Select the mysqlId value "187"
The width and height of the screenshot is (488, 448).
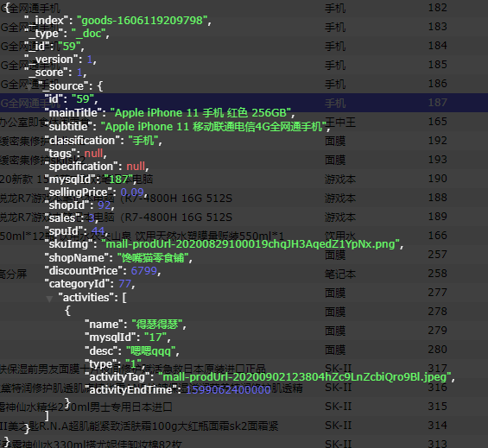(x=118, y=180)
